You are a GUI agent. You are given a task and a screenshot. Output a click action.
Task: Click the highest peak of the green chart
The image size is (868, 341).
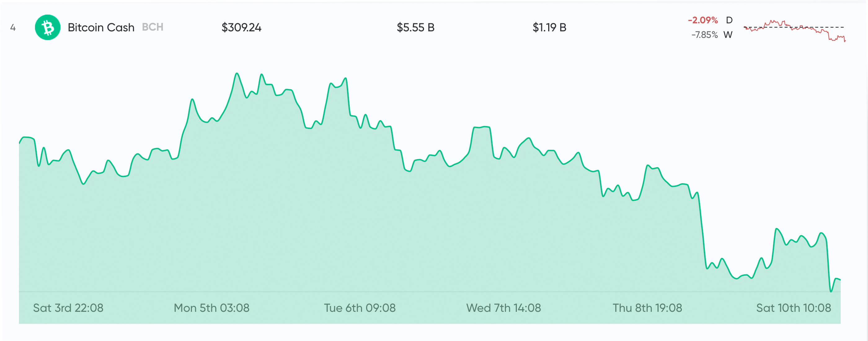pyautogui.click(x=237, y=73)
